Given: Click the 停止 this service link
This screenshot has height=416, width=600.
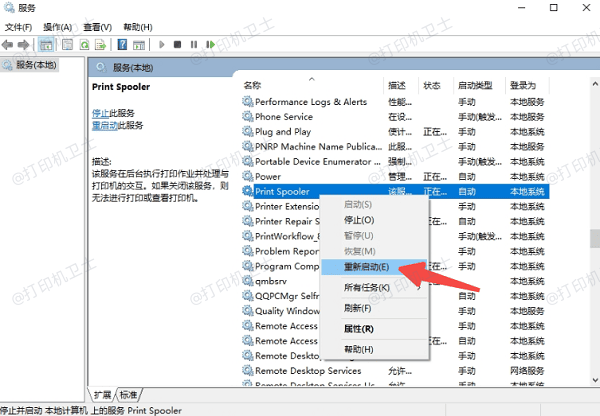Looking at the screenshot, I should (x=99, y=114).
